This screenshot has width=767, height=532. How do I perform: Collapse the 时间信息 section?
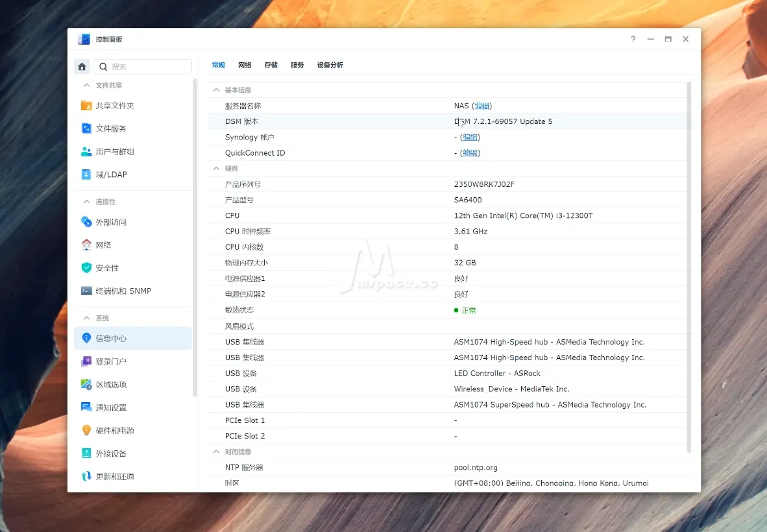[216, 452]
